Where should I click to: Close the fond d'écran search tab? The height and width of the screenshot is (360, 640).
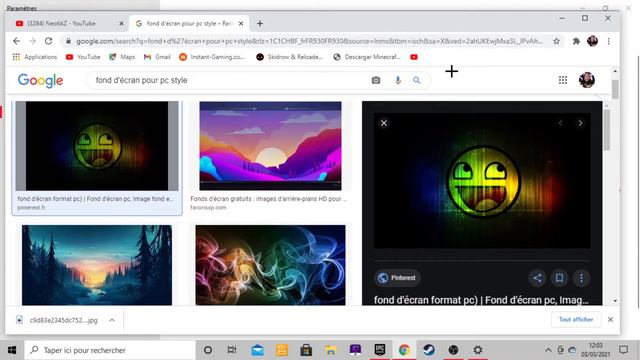[241, 24]
